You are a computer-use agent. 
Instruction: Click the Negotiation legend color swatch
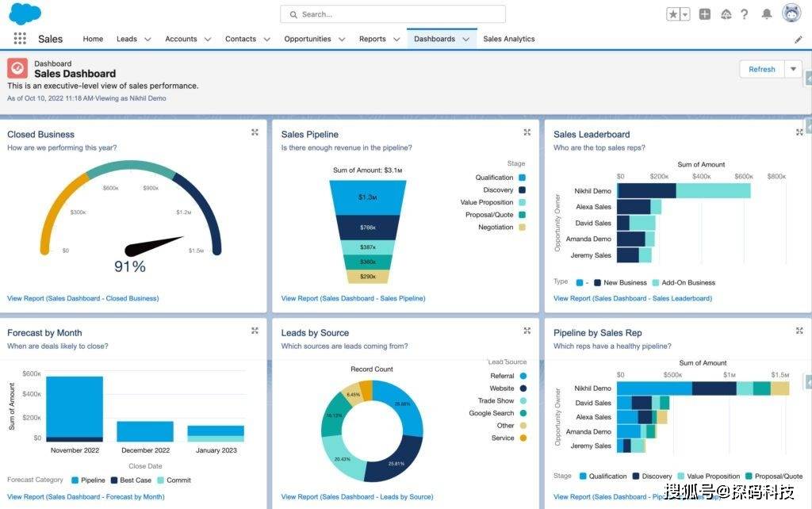[522, 228]
